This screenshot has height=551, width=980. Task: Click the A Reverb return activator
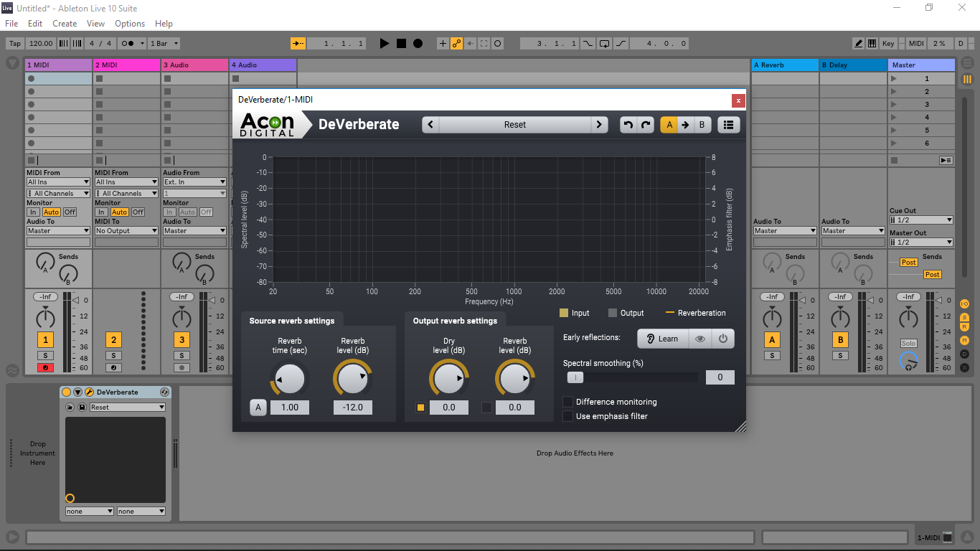772,340
